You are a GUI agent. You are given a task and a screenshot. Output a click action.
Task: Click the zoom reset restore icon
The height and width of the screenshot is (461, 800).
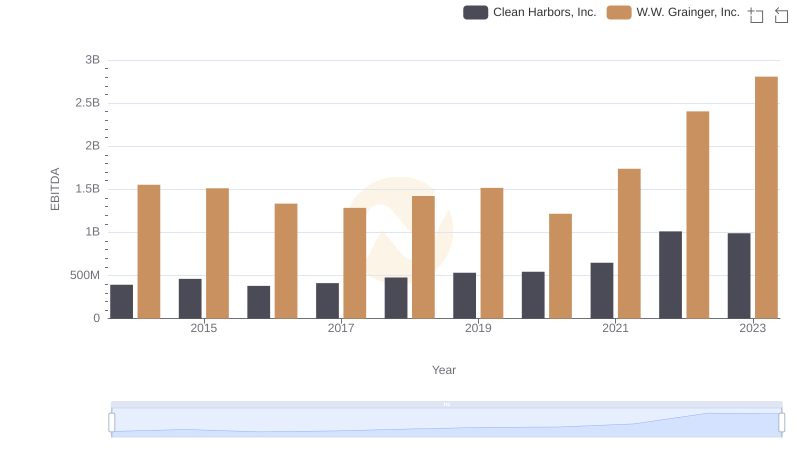(781, 15)
